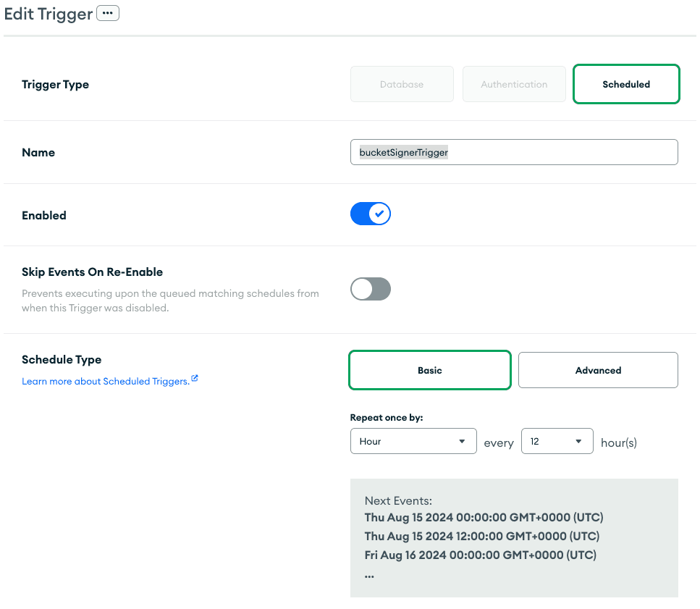Switch to the Basic schedule type

pyautogui.click(x=430, y=370)
